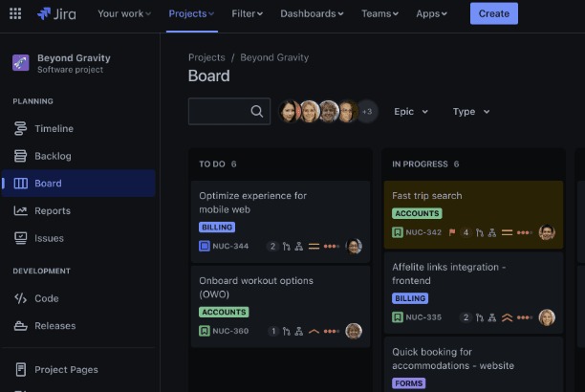Click the Projects breadcrumb link

tap(206, 57)
